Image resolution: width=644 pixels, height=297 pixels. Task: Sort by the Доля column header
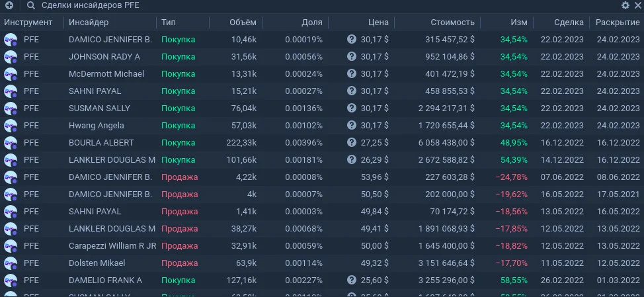pos(312,22)
